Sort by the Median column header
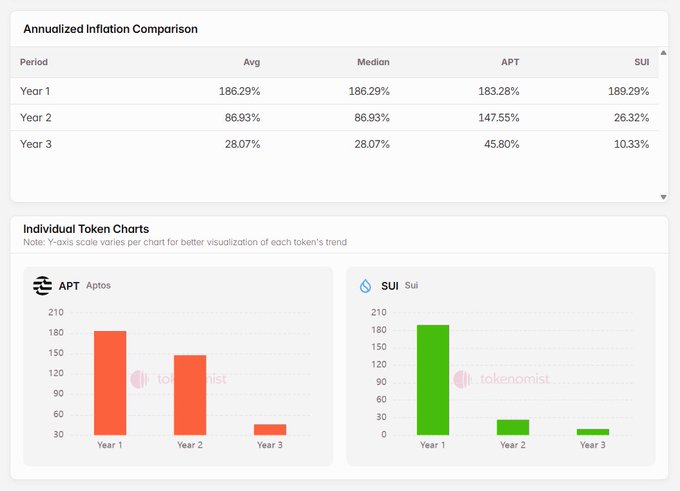Screen dimensions: 680x491 [373, 62]
